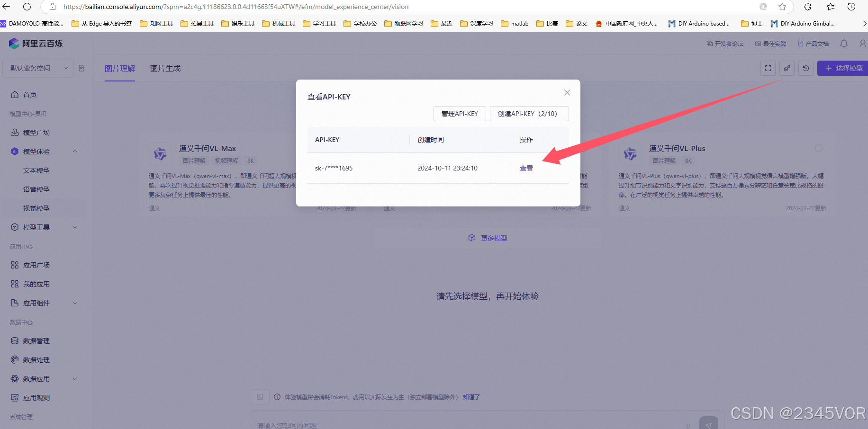Close the 查看API-KEY dialog
The image size is (868, 429).
567,93
